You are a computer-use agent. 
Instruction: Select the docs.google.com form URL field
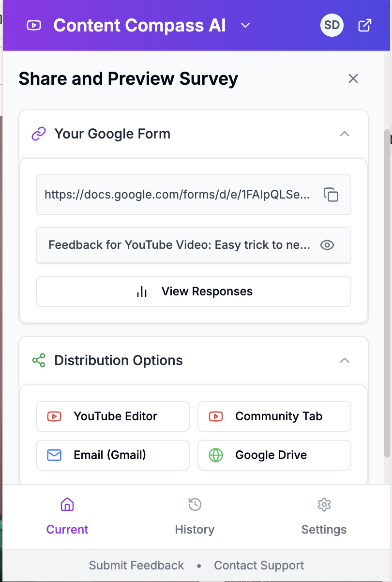194,195
